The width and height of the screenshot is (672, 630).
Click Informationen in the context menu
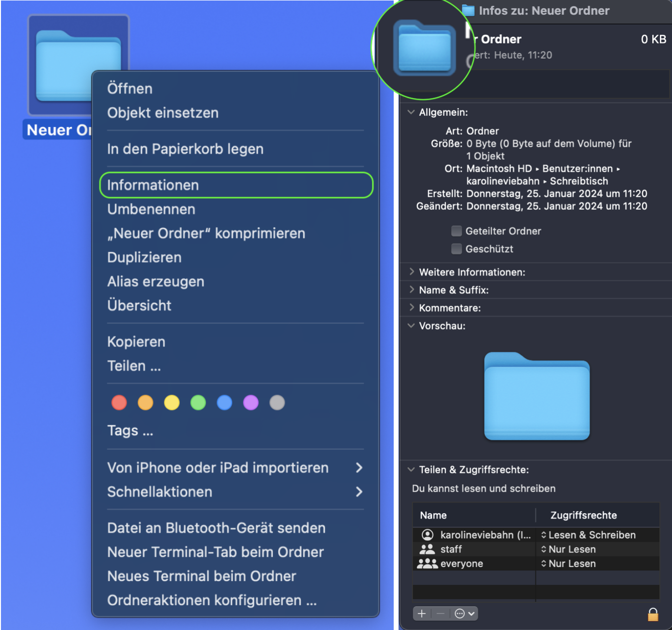(x=236, y=185)
